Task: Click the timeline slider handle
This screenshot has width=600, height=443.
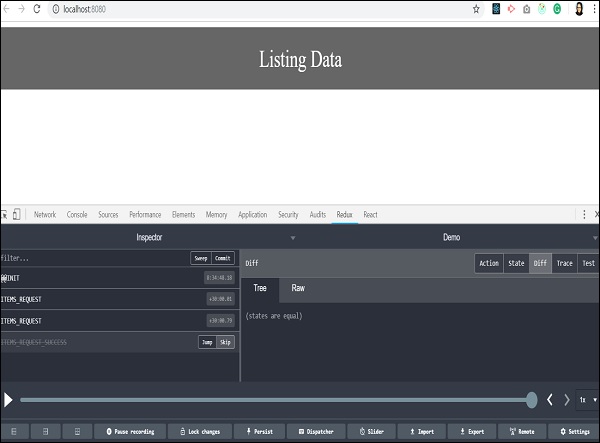Action: 532,400
